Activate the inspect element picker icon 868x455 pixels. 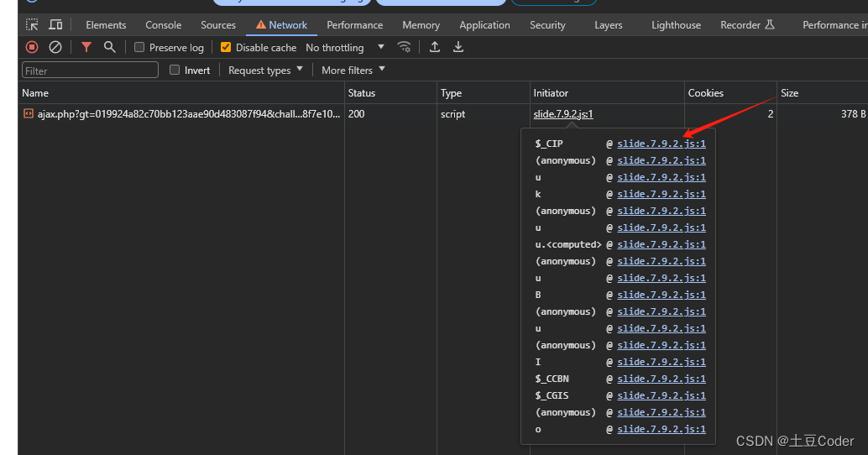point(32,25)
